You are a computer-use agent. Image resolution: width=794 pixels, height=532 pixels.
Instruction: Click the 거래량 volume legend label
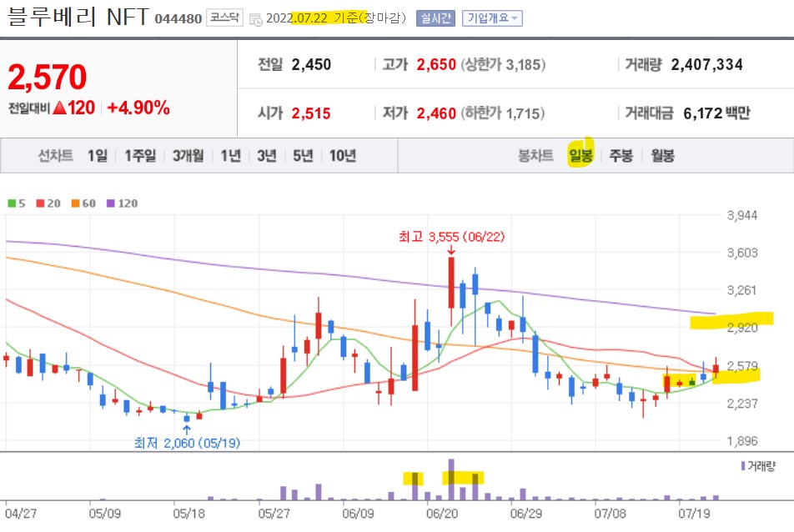pos(761,466)
